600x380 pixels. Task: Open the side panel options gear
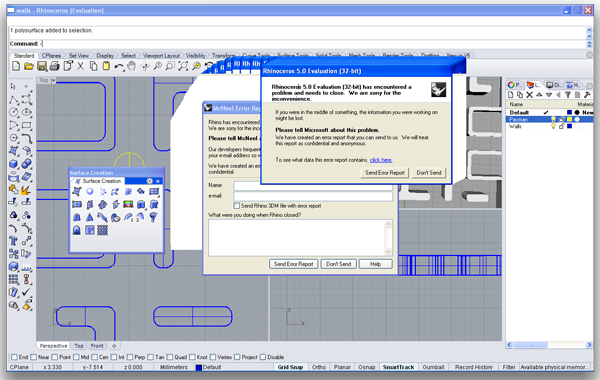coord(589,85)
